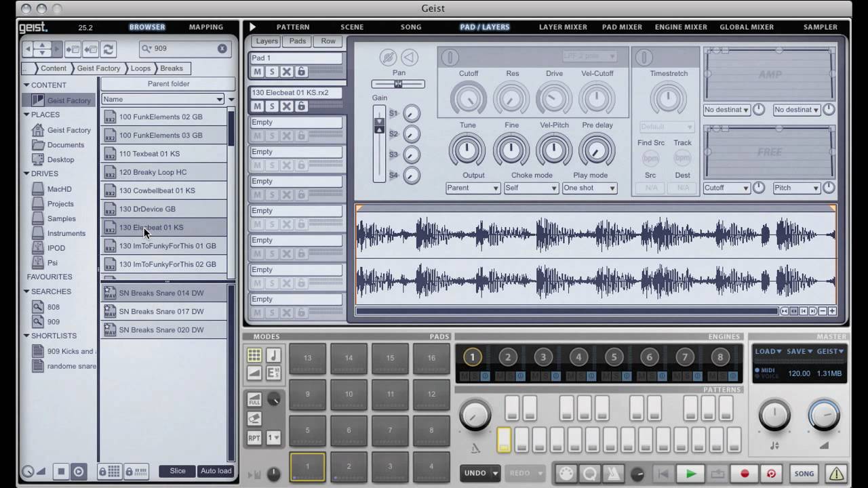Collapse the PLACES section
This screenshot has height=488, width=868.
(26, 115)
